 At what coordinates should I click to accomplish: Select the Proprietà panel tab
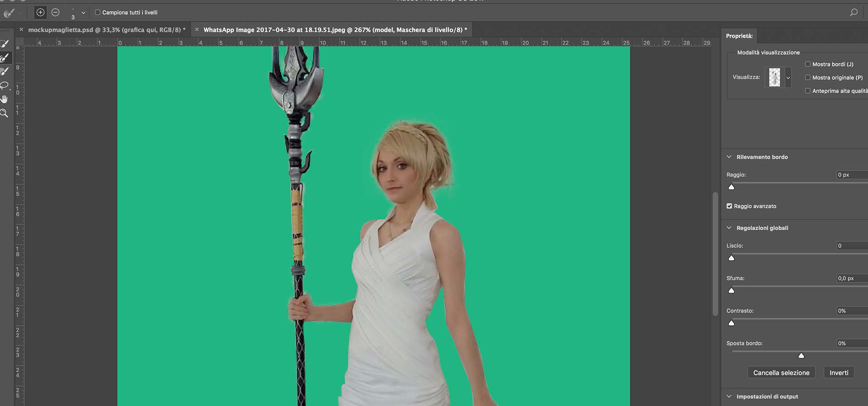click(739, 36)
